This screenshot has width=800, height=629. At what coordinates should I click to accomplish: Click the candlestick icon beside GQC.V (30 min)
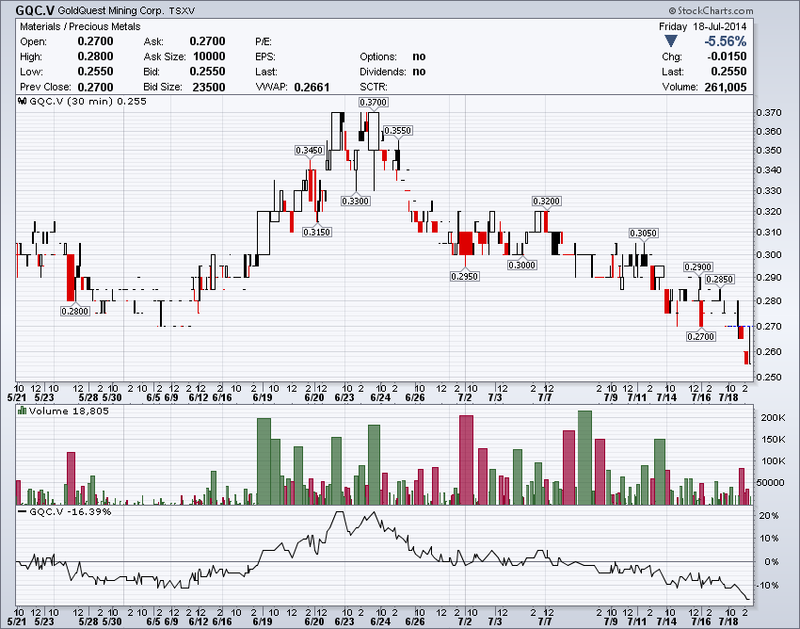click(22, 101)
